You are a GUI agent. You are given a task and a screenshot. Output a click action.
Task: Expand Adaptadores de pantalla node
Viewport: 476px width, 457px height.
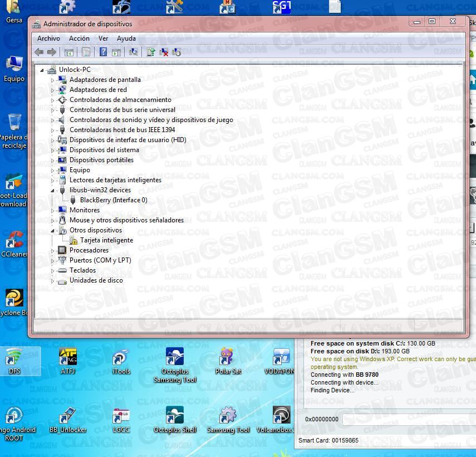coord(52,80)
